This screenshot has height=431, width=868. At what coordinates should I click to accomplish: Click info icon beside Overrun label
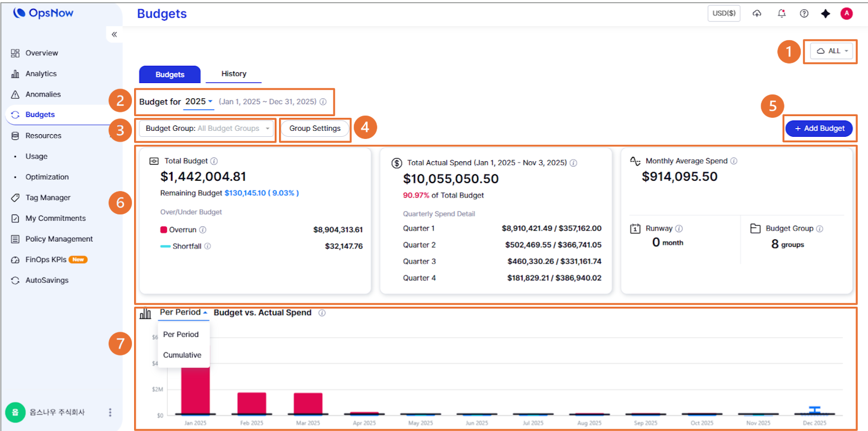pos(202,230)
